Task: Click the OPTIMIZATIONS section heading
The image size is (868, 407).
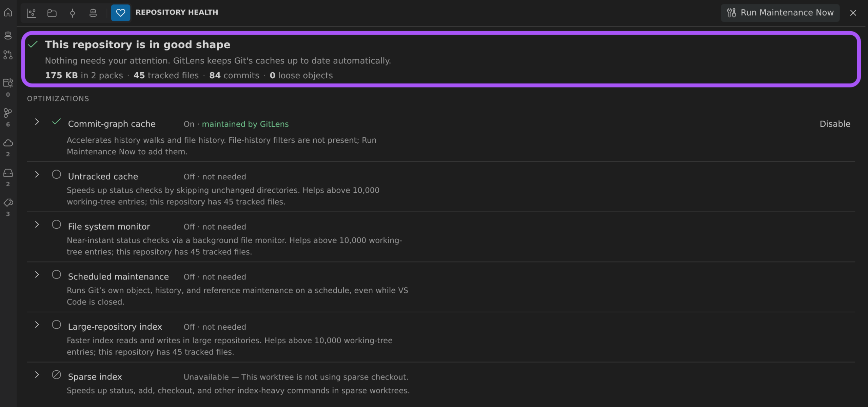Action: coord(58,99)
